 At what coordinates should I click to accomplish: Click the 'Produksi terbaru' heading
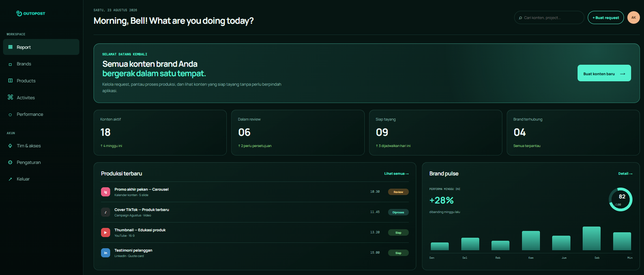coord(122,174)
